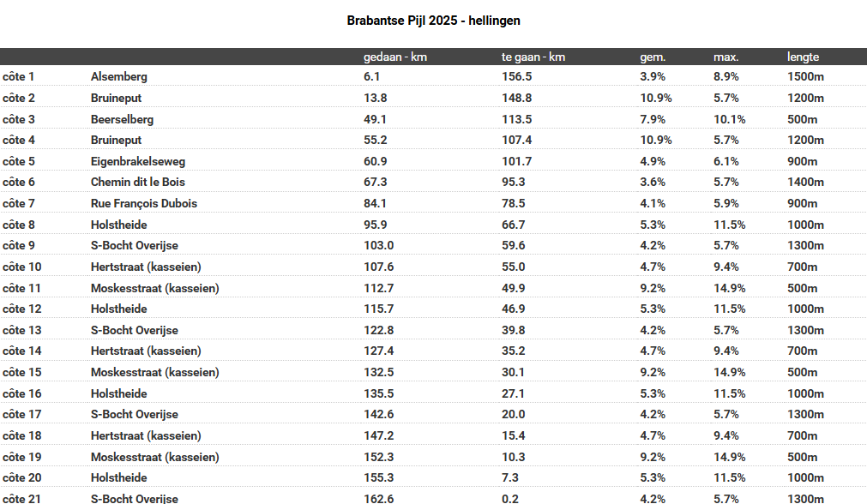
Task: Click the 'Chemin dit le Bois' cell
Action: coord(138,182)
